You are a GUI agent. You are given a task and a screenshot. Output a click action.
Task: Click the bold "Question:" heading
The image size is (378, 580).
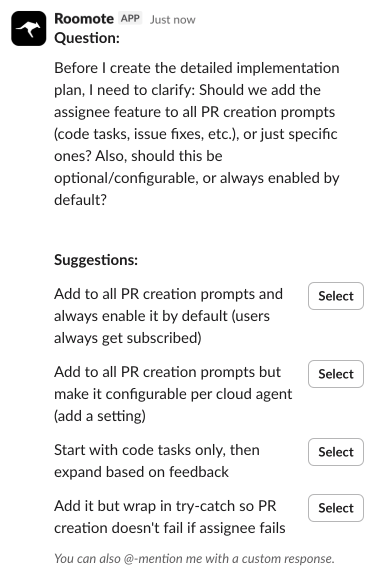click(x=87, y=38)
